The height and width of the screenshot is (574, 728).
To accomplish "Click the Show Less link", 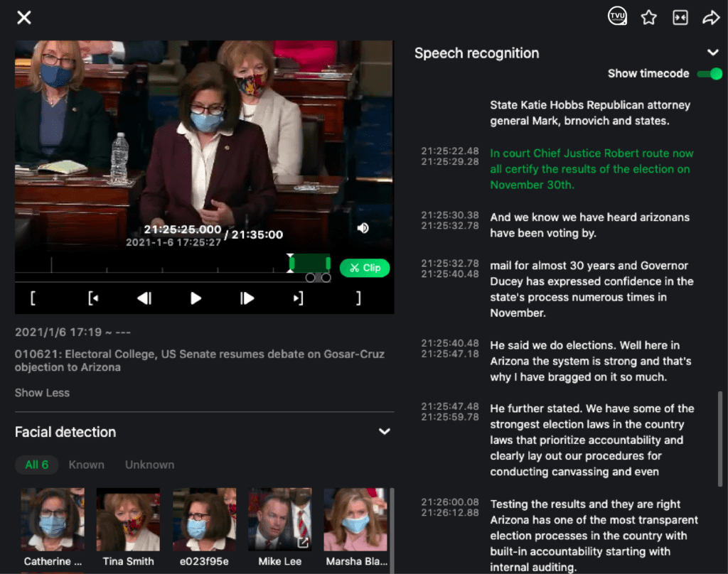I will pos(42,393).
